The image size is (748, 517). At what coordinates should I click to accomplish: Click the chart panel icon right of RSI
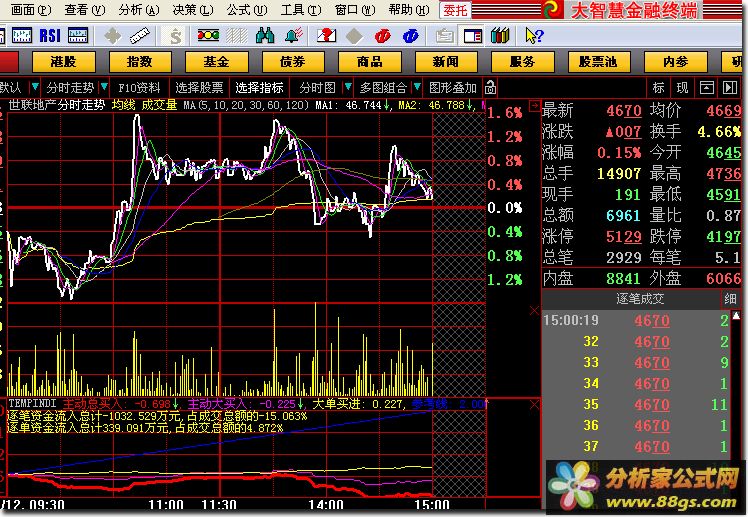[78, 36]
